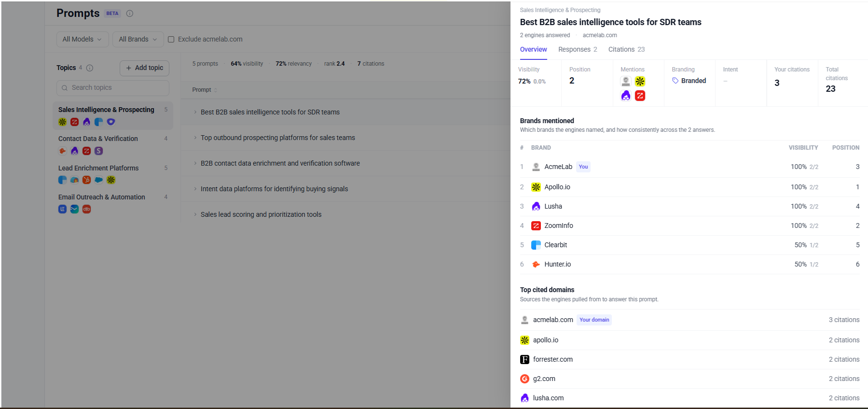The width and height of the screenshot is (868, 409).
Task: Open the All Brands dropdown
Action: 138,39
